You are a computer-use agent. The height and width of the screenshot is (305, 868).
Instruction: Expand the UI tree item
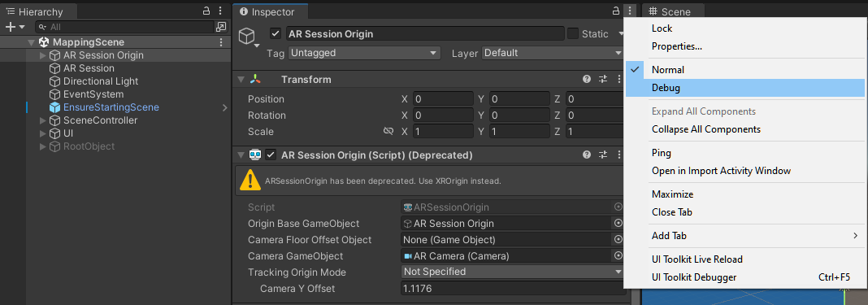pos(43,133)
